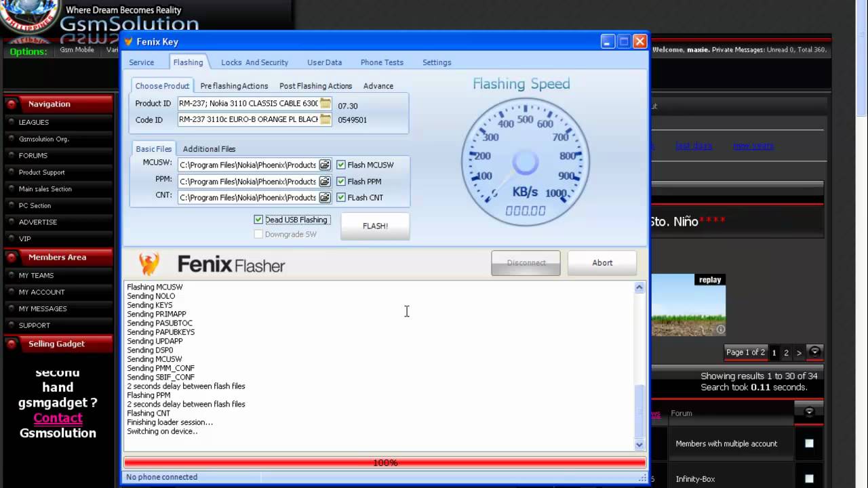The width and height of the screenshot is (868, 488).
Task: Open the Code ID folder browser
Action: coord(325,120)
